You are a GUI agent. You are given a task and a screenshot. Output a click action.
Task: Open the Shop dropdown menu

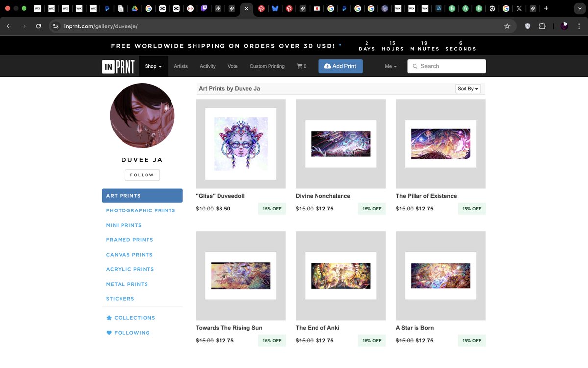click(x=153, y=66)
